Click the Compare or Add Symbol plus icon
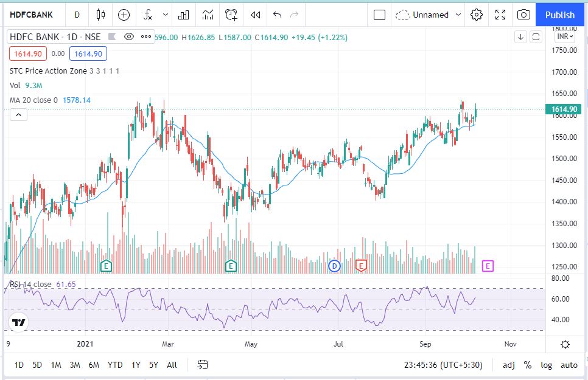The image size is (588, 380). click(124, 15)
